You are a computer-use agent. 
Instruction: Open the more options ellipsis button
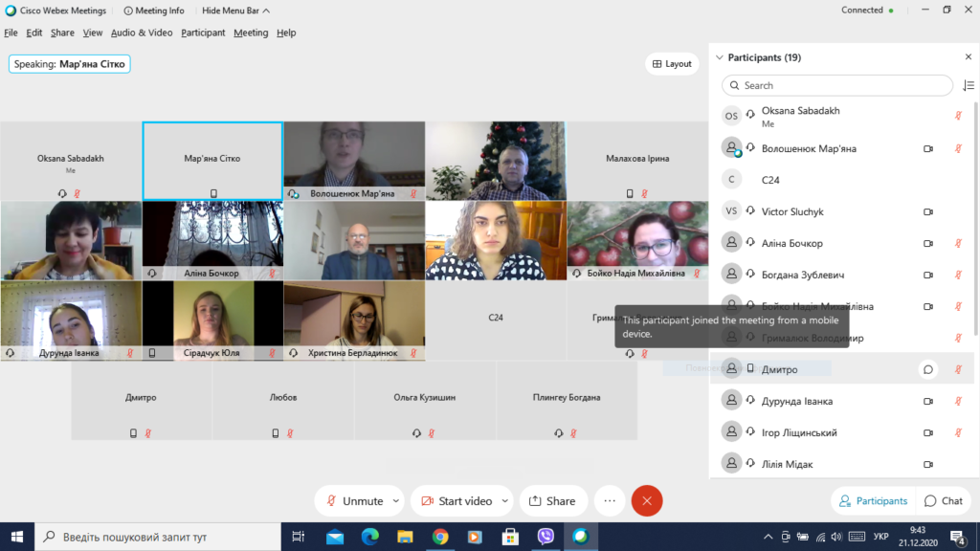pos(610,501)
